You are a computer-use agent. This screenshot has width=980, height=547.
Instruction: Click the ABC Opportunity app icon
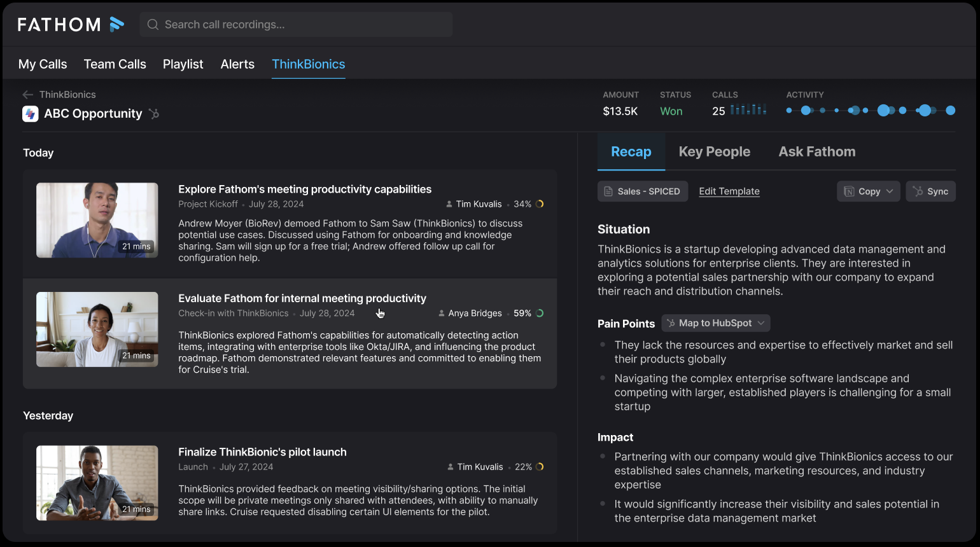(x=30, y=114)
